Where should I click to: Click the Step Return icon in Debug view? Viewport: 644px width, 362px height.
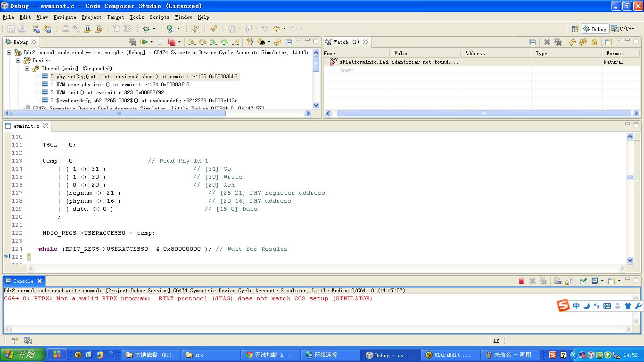(x=235, y=42)
